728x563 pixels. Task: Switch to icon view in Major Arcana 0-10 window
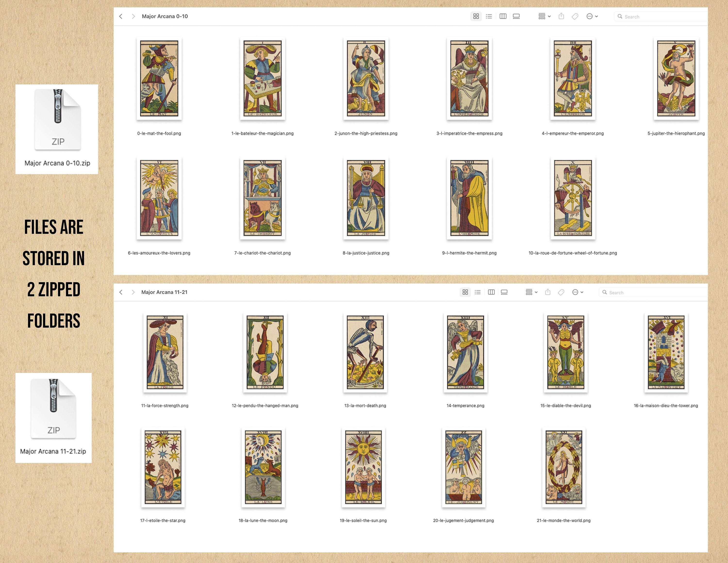[x=476, y=16]
